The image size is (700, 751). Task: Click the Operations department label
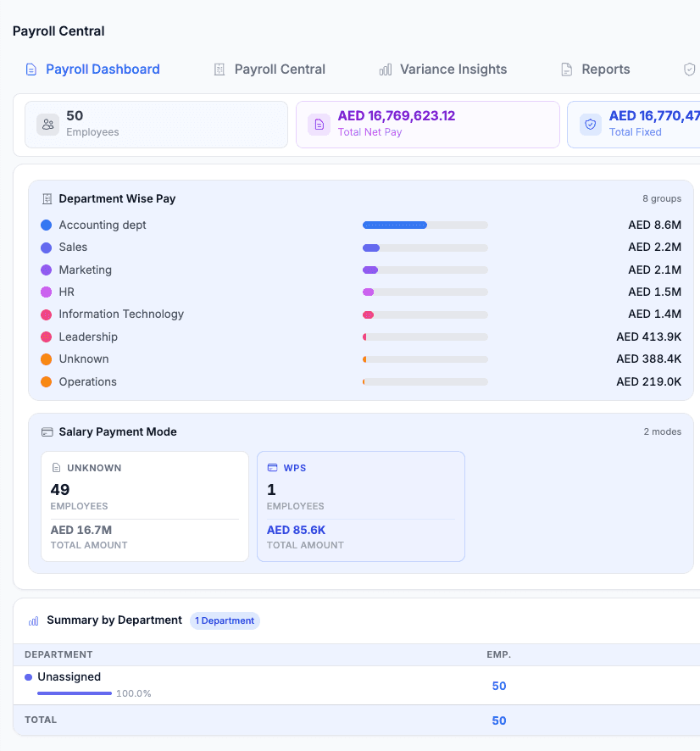tap(87, 381)
